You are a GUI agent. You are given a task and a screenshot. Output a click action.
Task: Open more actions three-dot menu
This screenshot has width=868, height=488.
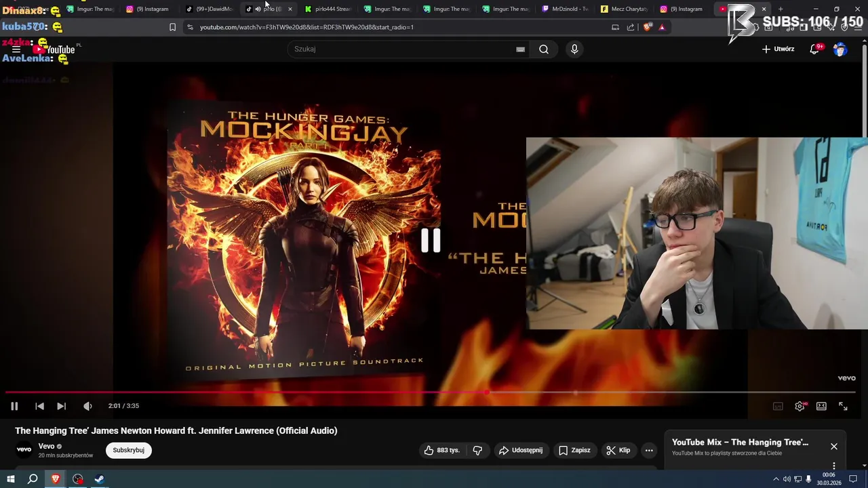[x=649, y=450]
